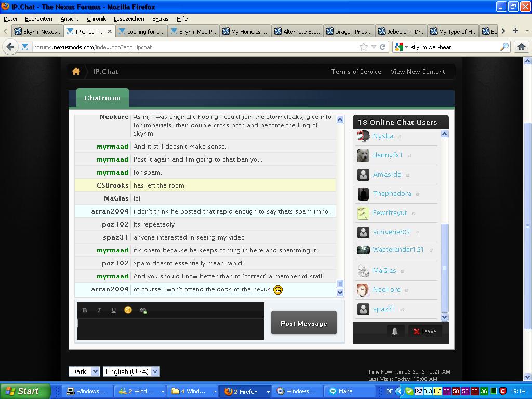This screenshot has height=399, width=532.
Task: Leave the chatroom
Action: coord(425,331)
